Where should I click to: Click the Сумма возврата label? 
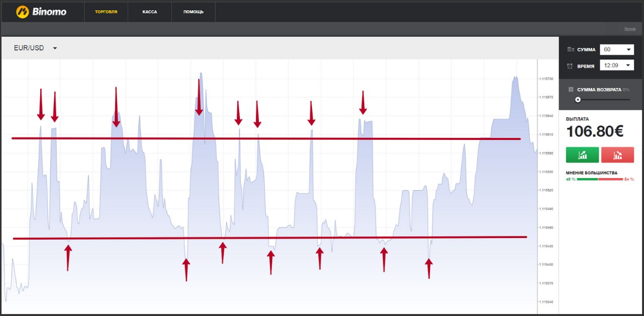tap(599, 90)
